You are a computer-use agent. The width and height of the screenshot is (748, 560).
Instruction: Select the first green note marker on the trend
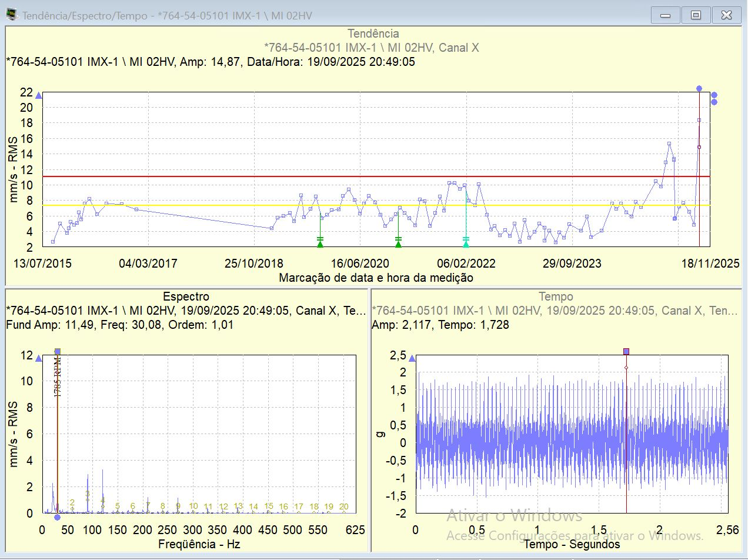320,242
